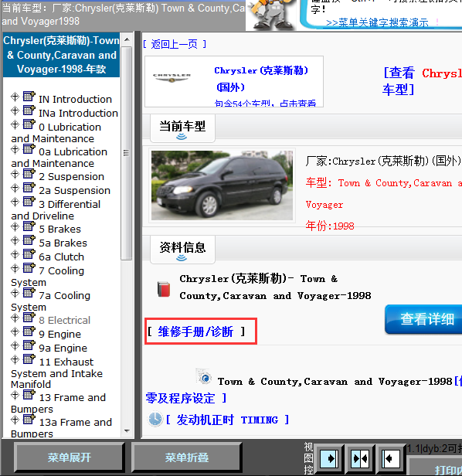Click the document icon beside 2a Suspension

tap(29, 188)
